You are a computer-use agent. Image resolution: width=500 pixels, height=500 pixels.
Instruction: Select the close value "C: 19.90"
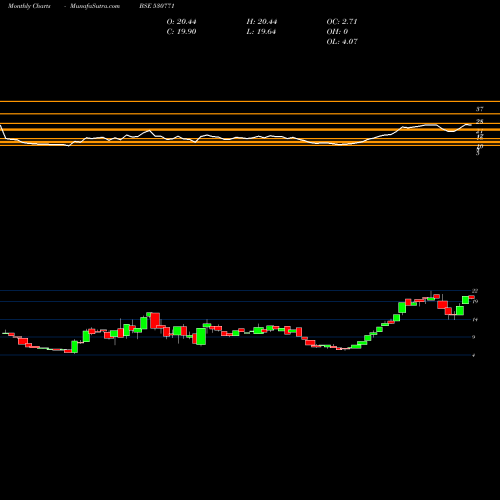coord(181,32)
